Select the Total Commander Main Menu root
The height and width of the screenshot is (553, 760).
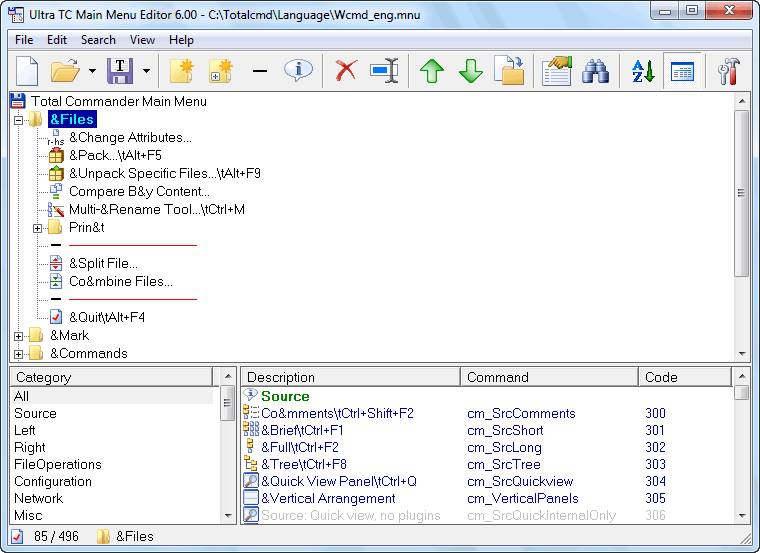pos(119,101)
